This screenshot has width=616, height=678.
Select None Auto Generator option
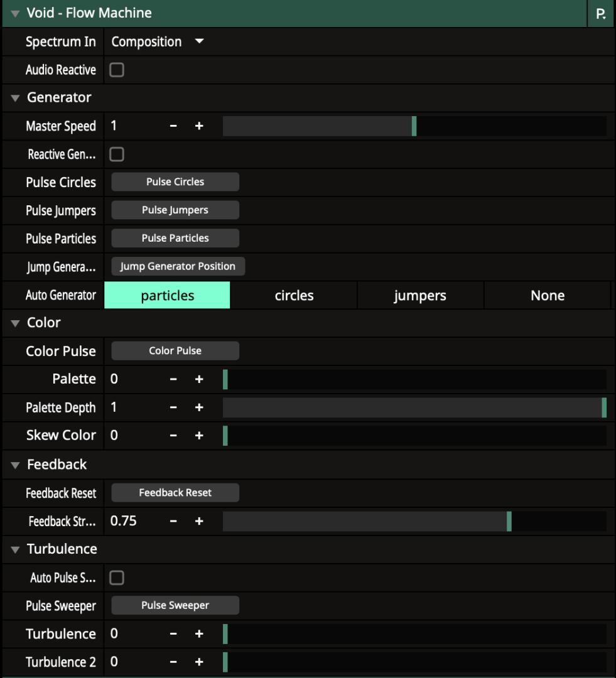(547, 295)
